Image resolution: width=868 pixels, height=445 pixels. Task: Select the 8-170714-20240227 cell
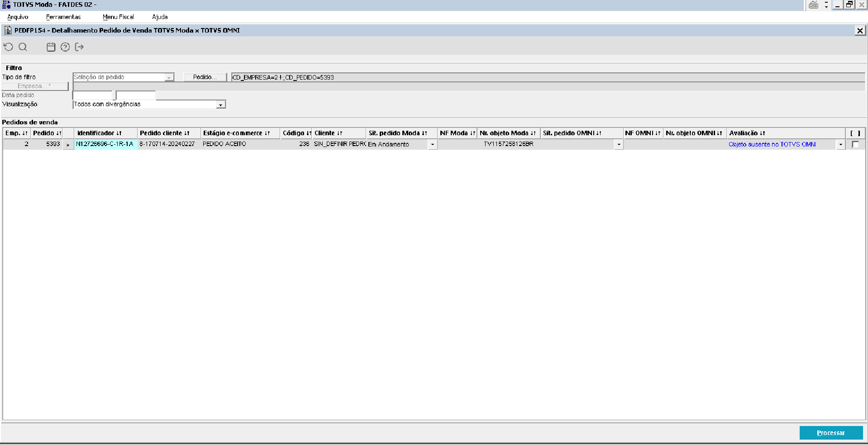169,144
